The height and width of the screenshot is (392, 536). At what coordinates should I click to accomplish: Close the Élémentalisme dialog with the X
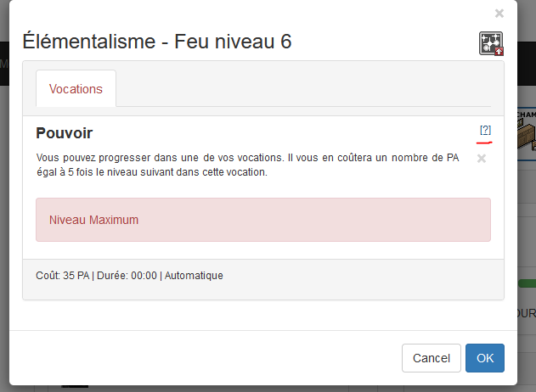coord(499,14)
